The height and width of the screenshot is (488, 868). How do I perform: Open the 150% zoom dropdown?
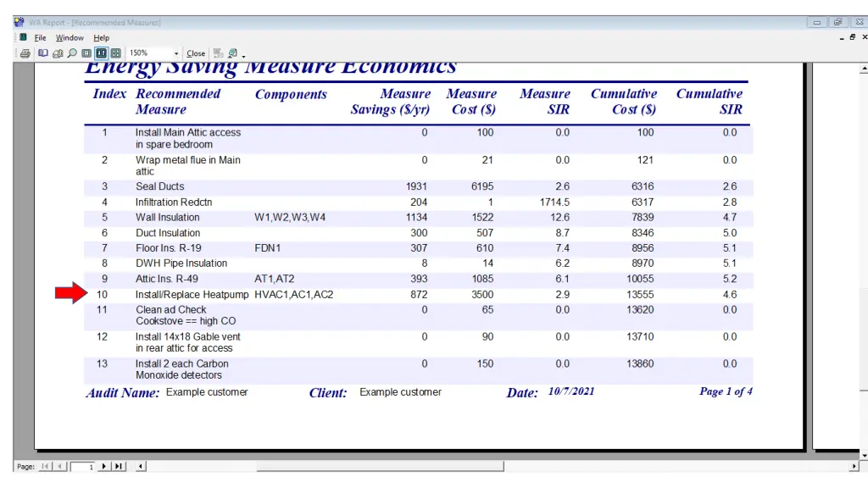point(176,53)
